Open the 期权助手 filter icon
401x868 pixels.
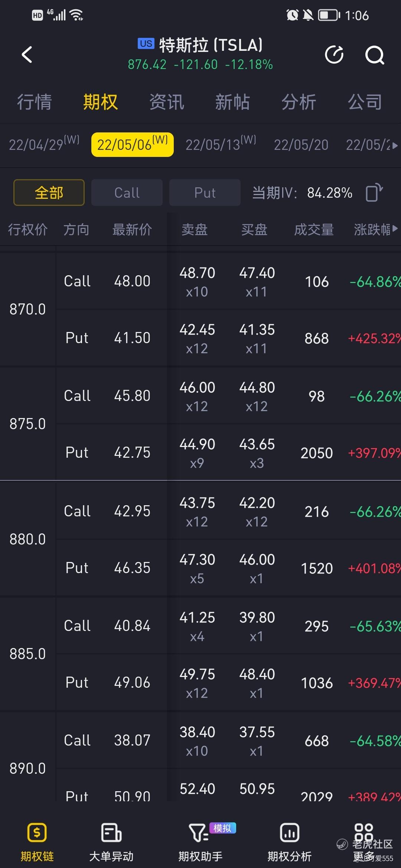[199, 833]
